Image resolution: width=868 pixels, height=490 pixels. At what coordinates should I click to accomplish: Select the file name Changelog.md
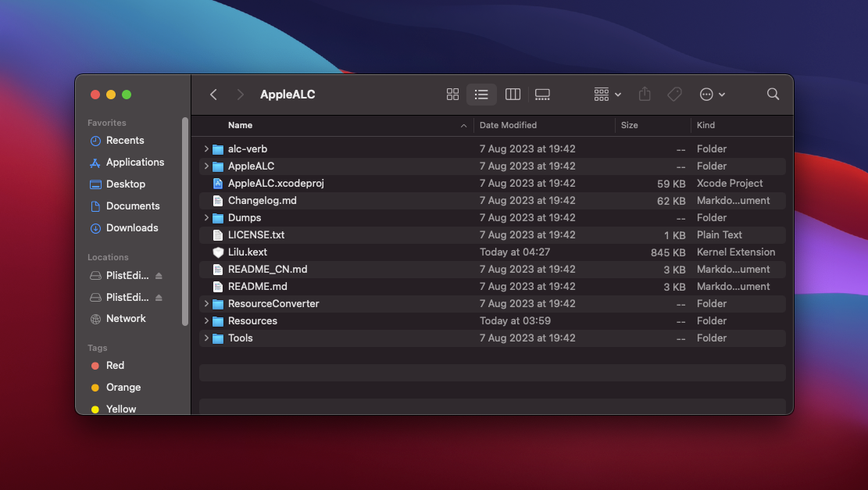pos(263,200)
